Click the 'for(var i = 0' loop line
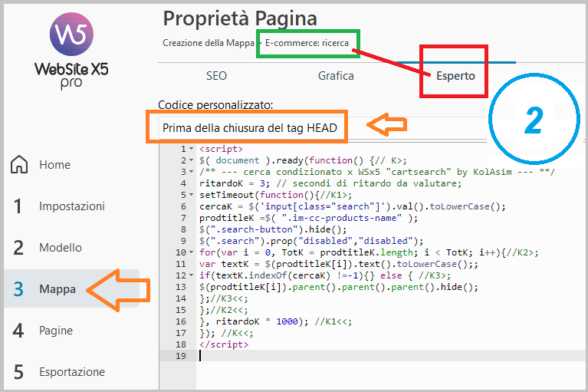 coord(369,252)
